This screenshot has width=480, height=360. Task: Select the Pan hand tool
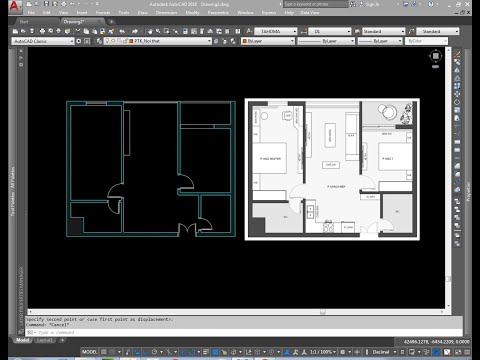[x=150, y=31]
